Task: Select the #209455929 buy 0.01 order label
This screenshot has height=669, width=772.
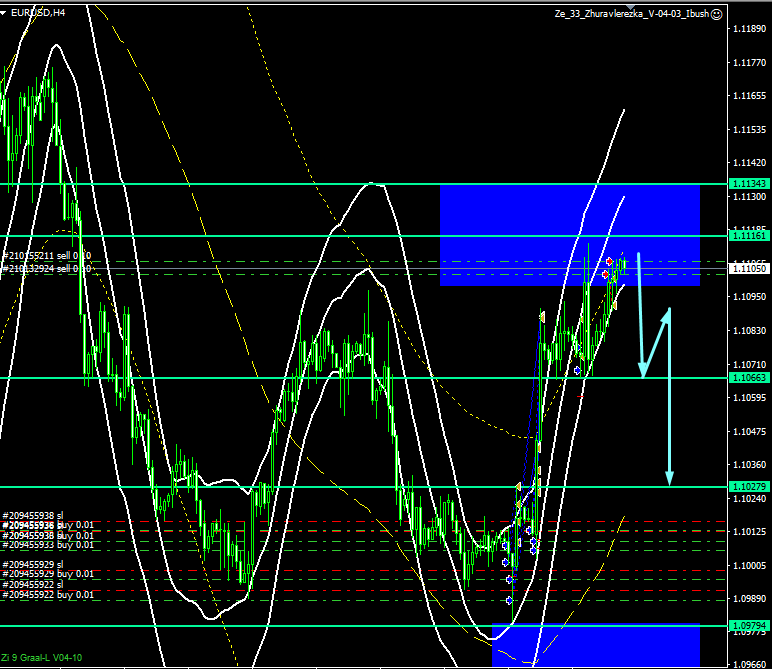Action: pos(48,574)
